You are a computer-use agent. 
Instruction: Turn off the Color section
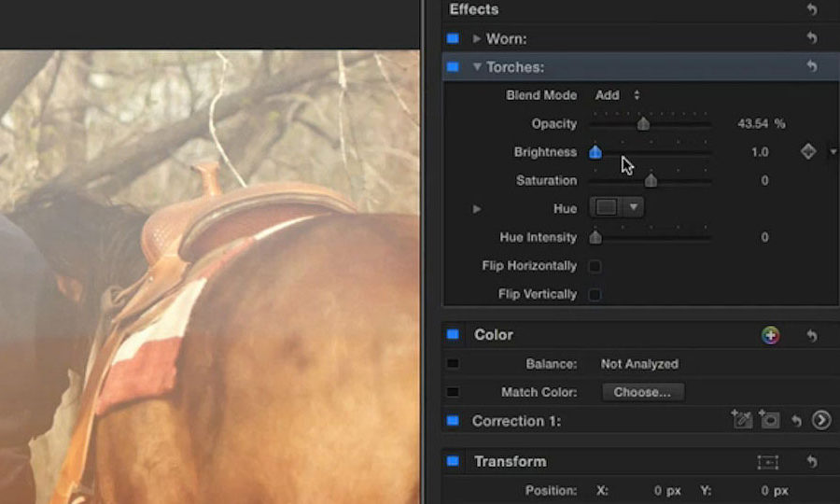(453, 335)
